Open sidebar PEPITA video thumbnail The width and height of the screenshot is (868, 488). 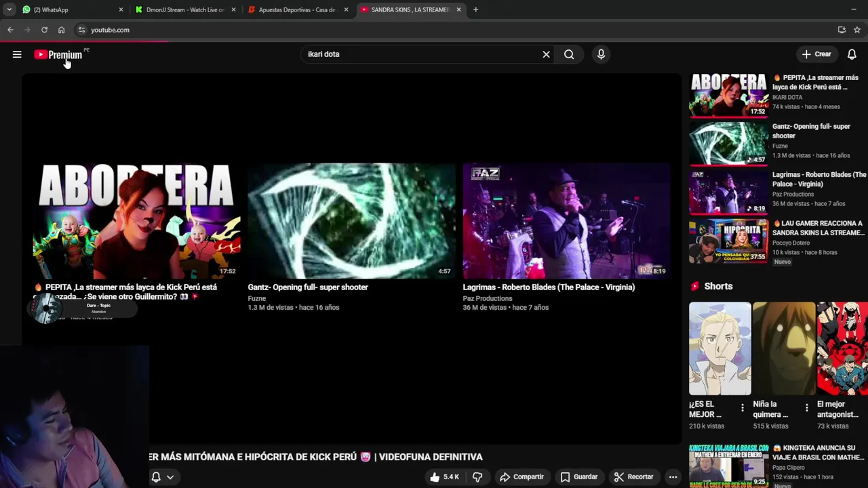click(x=728, y=95)
